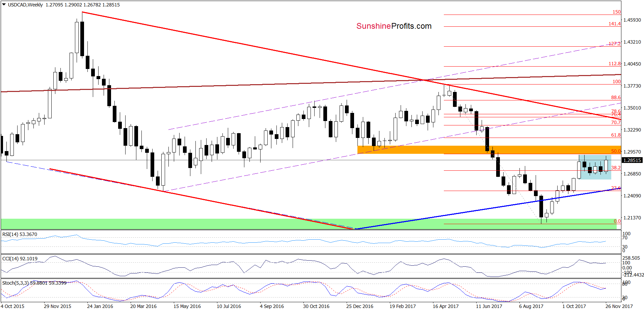Click the 15 May 2016 date label
644x311 pixels.
pos(187,306)
